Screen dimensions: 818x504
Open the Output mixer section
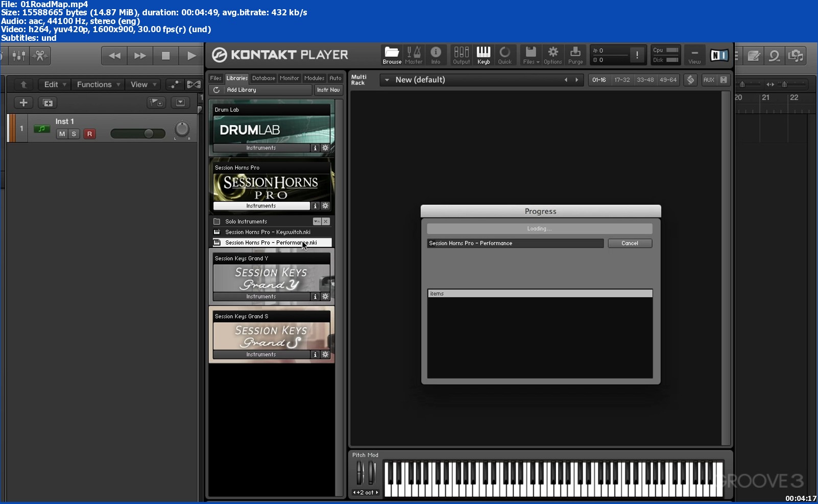click(461, 55)
